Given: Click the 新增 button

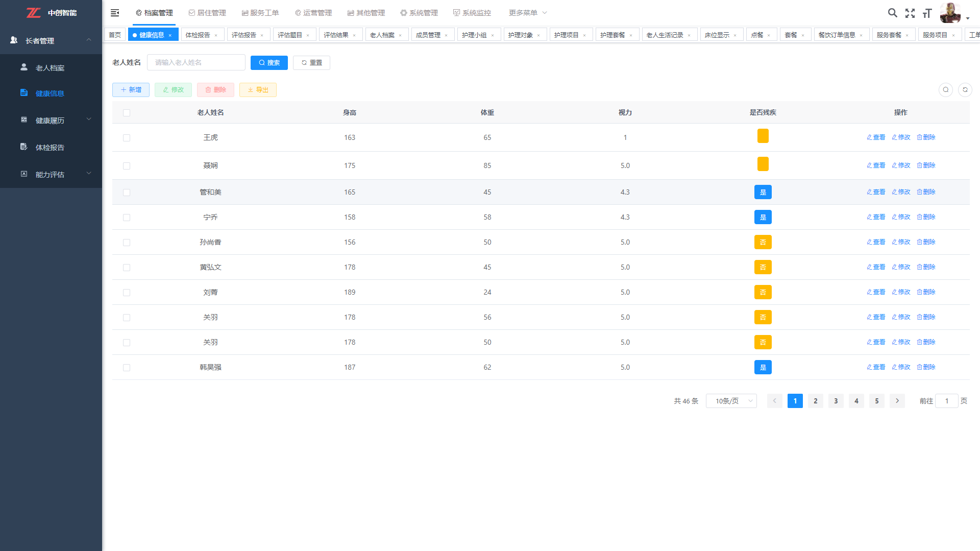Looking at the screenshot, I should (x=131, y=90).
